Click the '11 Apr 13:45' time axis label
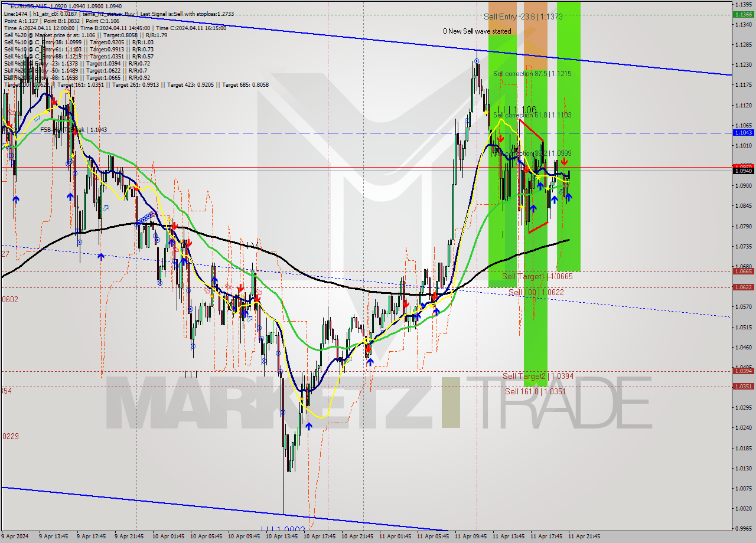This screenshot has width=756, height=543. (x=510, y=537)
